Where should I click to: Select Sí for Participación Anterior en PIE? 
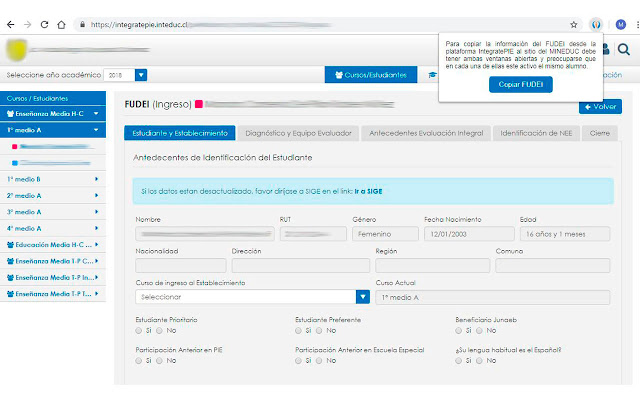139,361
